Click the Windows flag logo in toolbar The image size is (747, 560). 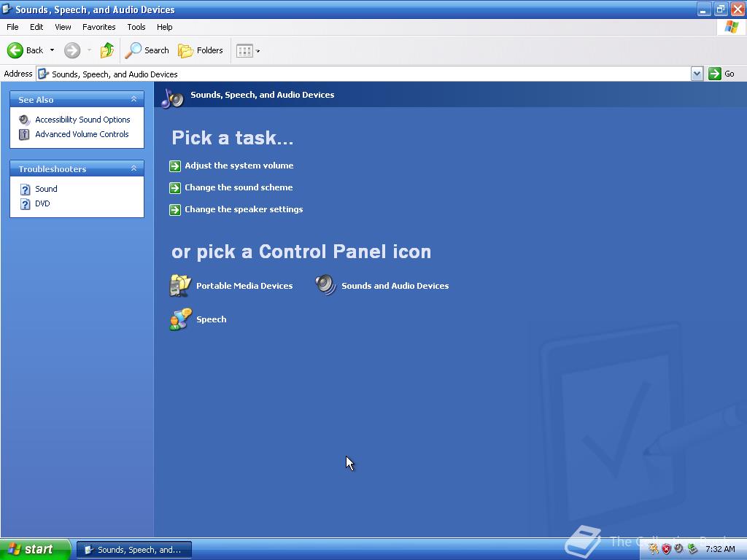731,27
